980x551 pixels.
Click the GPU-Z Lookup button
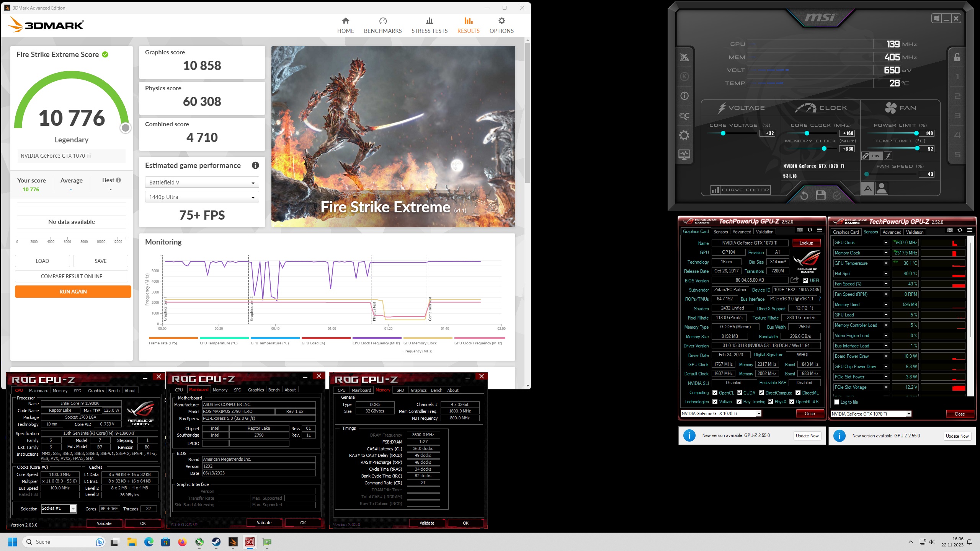(806, 243)
